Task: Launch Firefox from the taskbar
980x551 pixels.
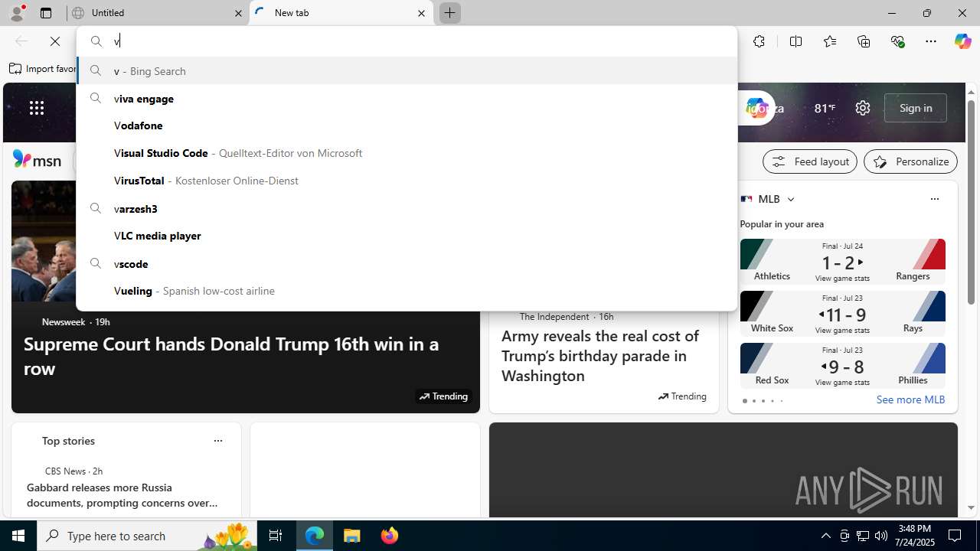Action: [x=390, y=536]
